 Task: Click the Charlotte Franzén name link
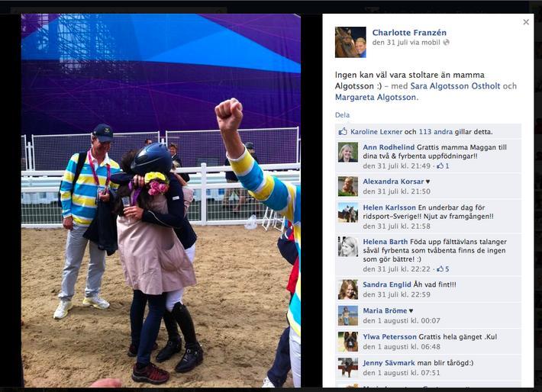click(x=409, y=33)
